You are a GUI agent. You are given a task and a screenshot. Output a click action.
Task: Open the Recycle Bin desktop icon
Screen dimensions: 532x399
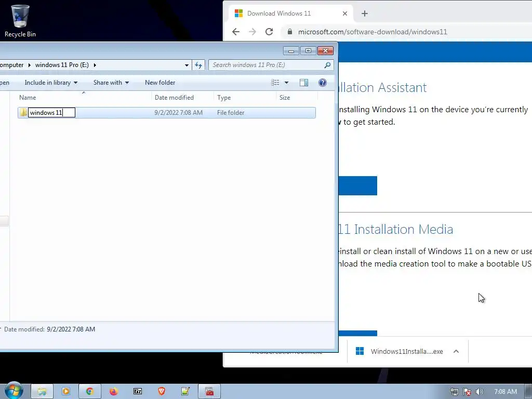tap(20, 21)
